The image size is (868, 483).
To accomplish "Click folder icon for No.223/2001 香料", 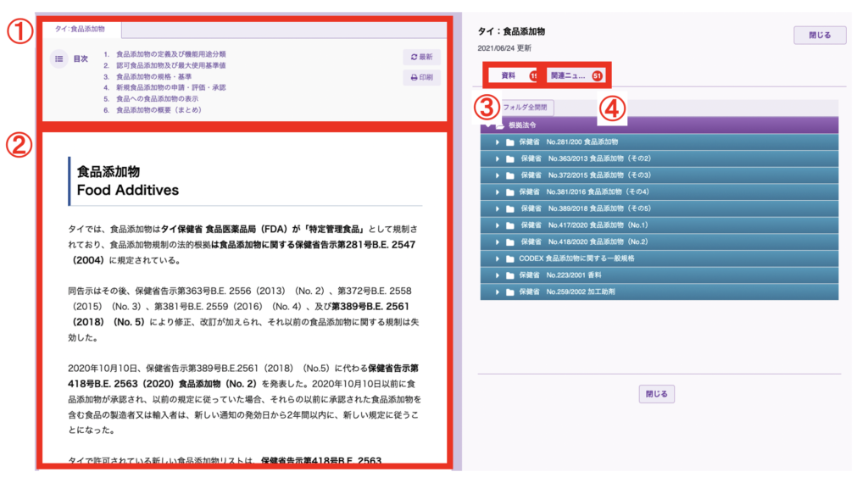I will pos(510,275).
